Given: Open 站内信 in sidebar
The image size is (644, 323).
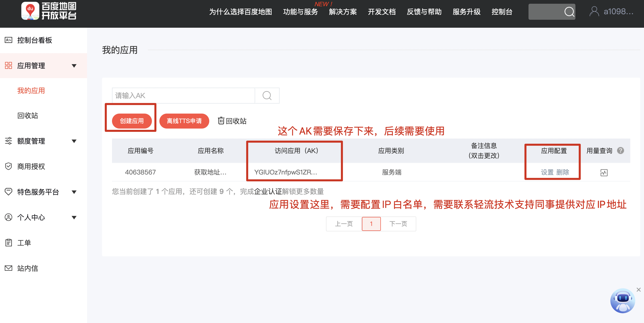Looking at the screenshot, I should tap(27, 268).
